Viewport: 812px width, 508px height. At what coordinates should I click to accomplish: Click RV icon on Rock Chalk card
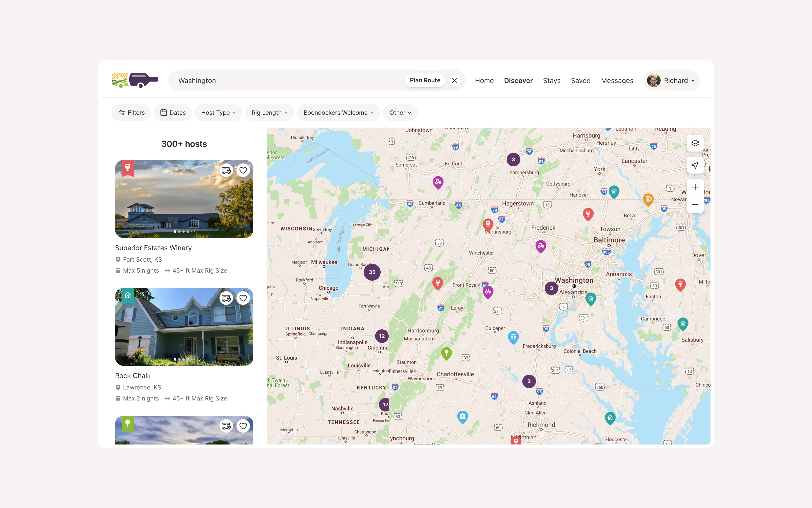click(x=226, y=298)
